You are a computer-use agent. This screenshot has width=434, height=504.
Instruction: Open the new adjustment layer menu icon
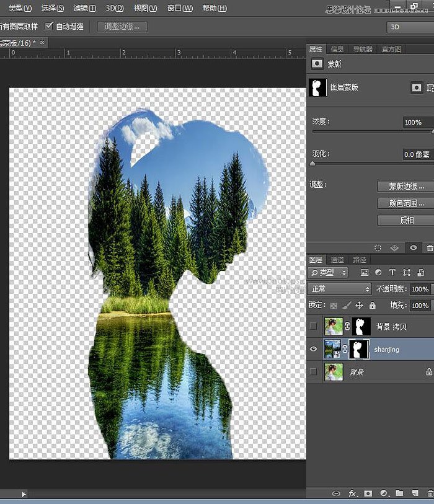384,493
